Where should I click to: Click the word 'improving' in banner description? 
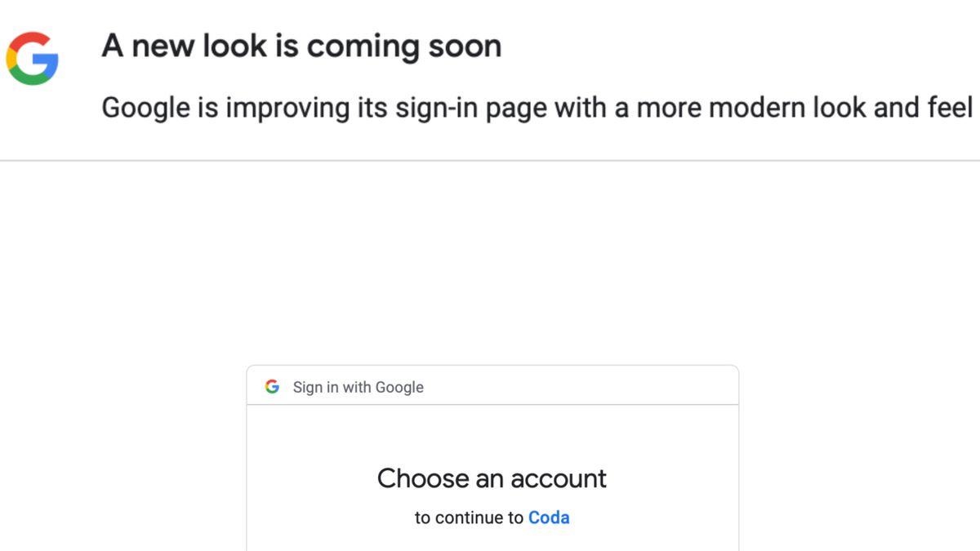tap(274, 107)
